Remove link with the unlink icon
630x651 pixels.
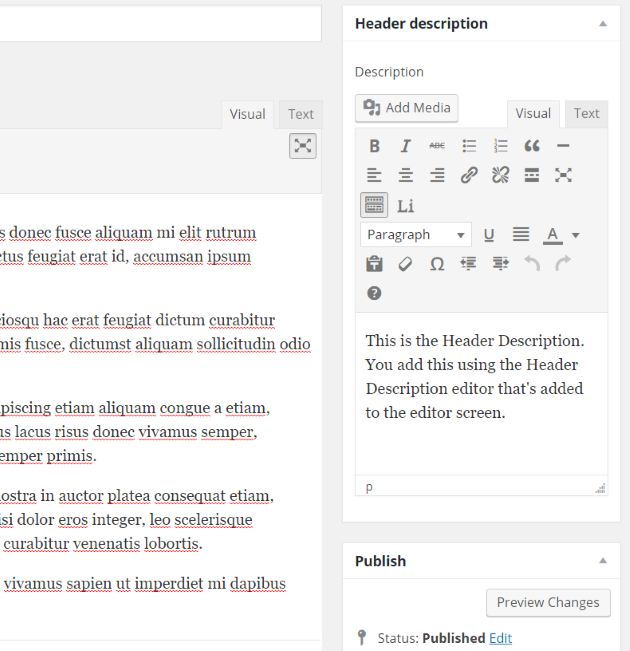[500, 175]
